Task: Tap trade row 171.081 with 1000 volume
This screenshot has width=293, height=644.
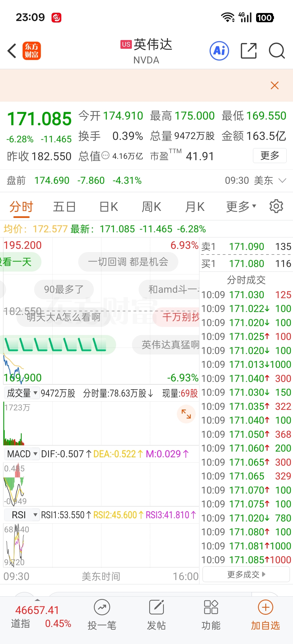Action: point(246,546)
